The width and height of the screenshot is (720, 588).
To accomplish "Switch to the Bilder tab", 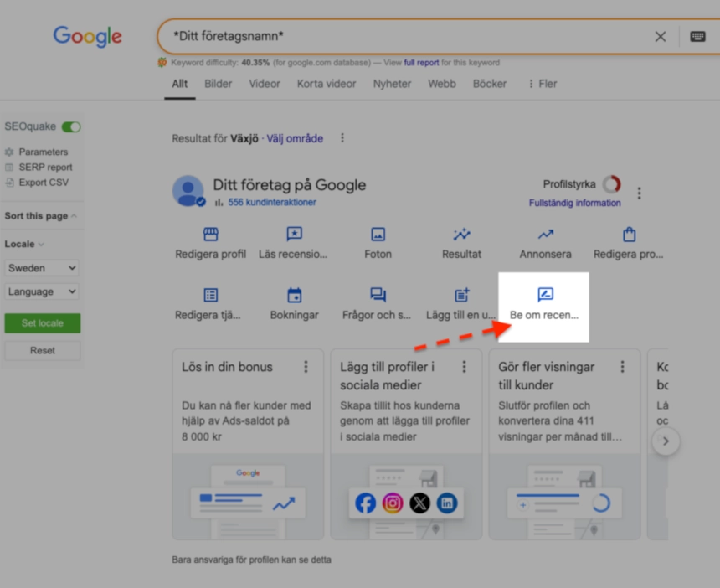I will click(219, 84).
